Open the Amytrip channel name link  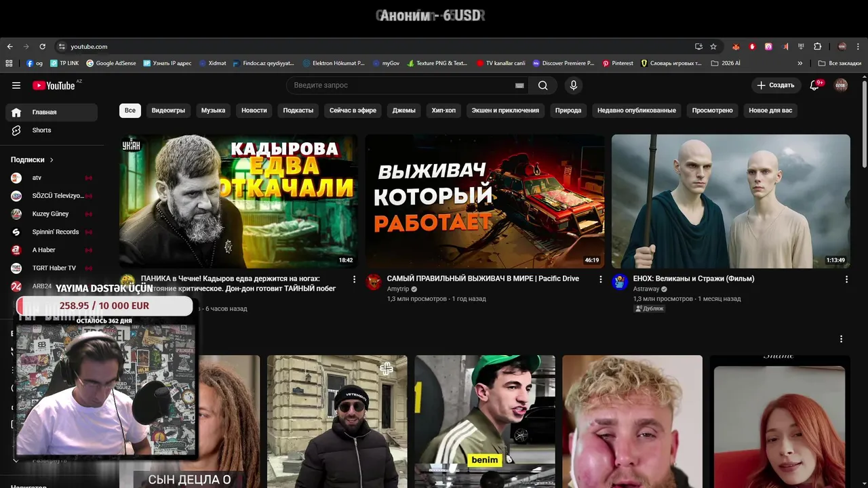pyautogui.click(x=398, y=289)
